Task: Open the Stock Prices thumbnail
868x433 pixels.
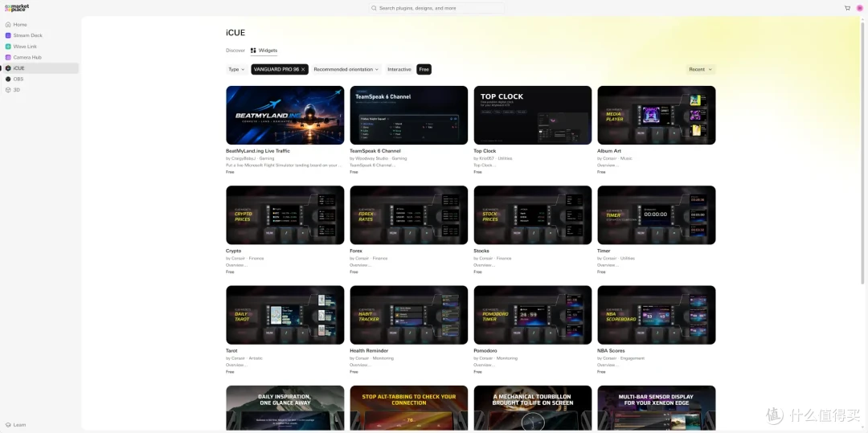Action: 533,215
